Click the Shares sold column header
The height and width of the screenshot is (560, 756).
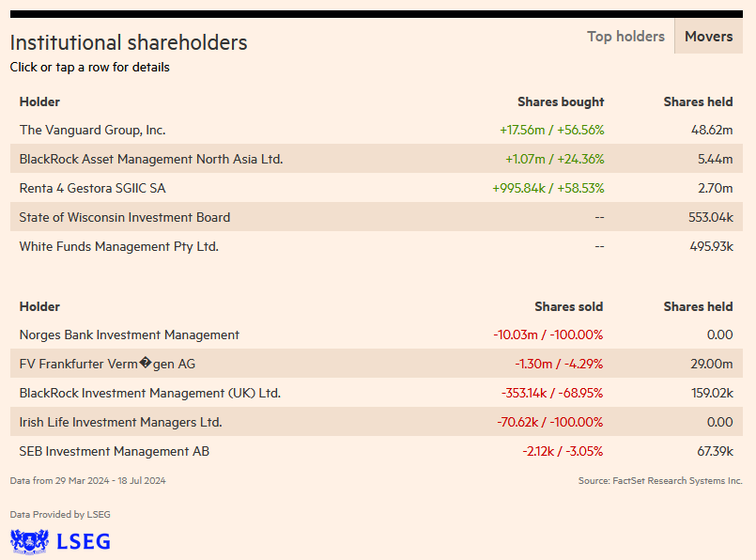(x=569, y=306)
